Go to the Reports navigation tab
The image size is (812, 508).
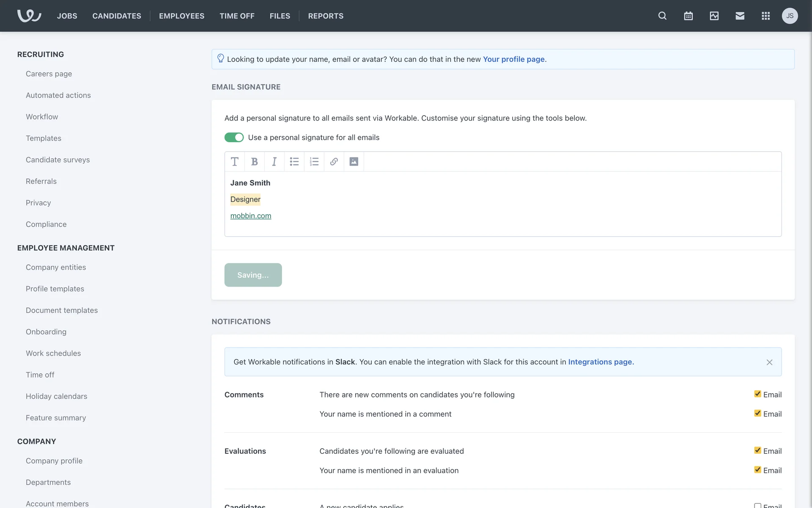(x=326, y=16)
